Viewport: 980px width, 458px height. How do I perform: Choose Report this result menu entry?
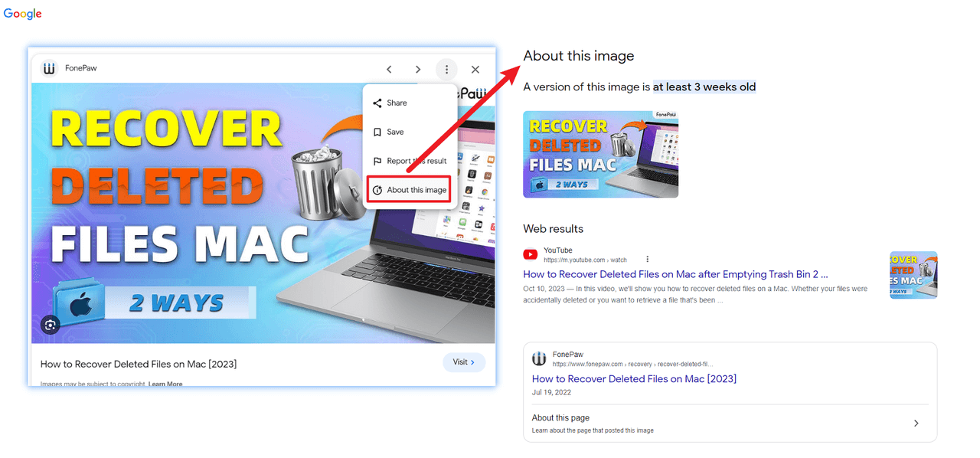tap(410, 161)
